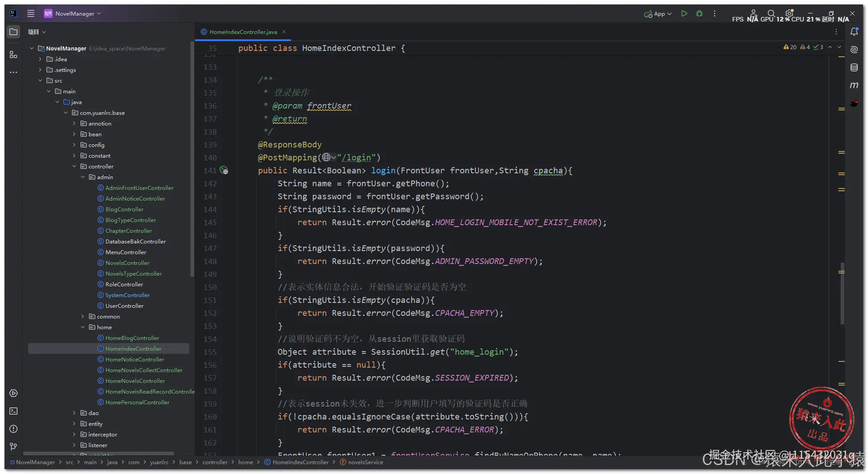This screenshot has height=474, width=868.
Task: Open AdminFrontUserController in the tree
Action: click(140, 188)
